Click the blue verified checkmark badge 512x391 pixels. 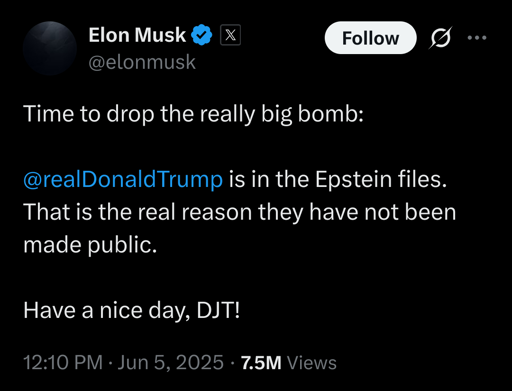pos(202,35)
